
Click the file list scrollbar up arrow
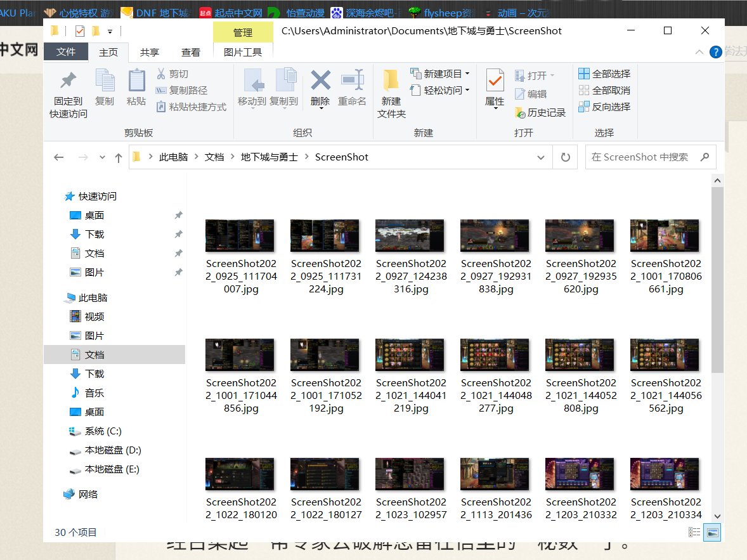click(x=717, y=181)
